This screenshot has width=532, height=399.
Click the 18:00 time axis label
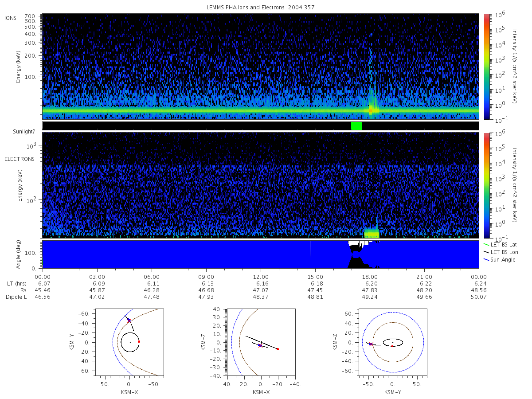point(370,276)
